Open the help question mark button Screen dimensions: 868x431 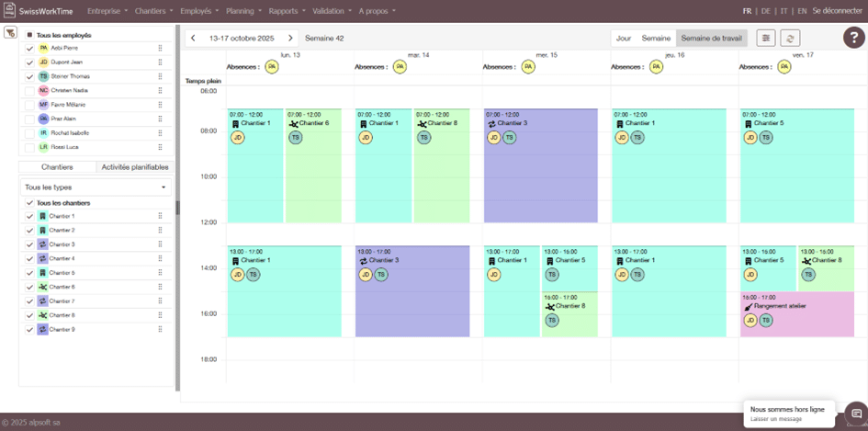(x=851, y=38)
